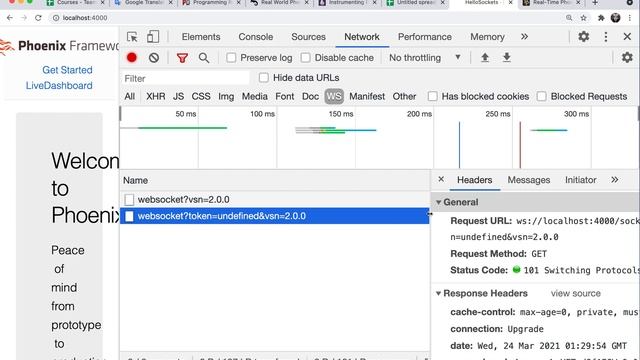Enable the Preserve log checkbox
The height and width of the screenshot is (360, 640).
click(231, 58)
